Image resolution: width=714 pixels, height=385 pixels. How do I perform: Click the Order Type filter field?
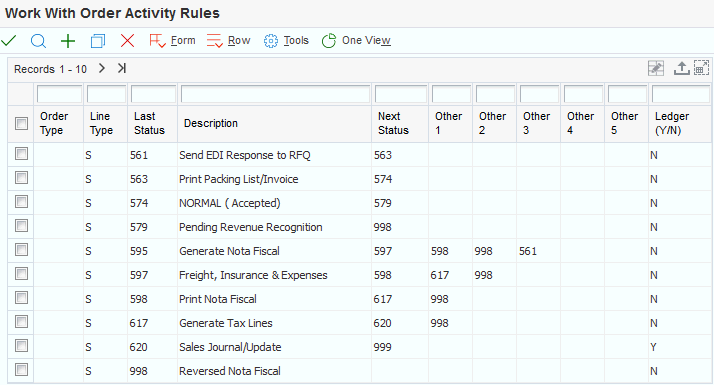coord(59,94)
